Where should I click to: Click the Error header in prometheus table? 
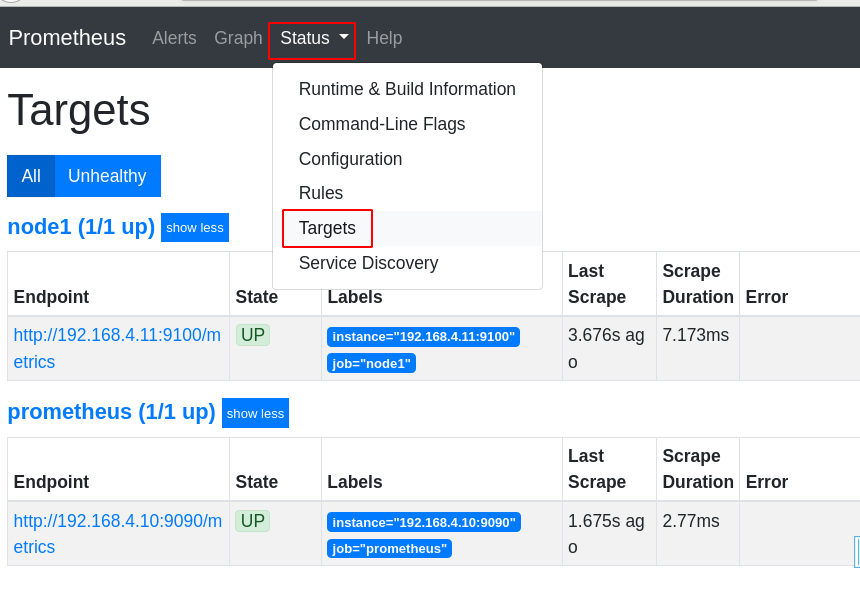coord(767,482)
